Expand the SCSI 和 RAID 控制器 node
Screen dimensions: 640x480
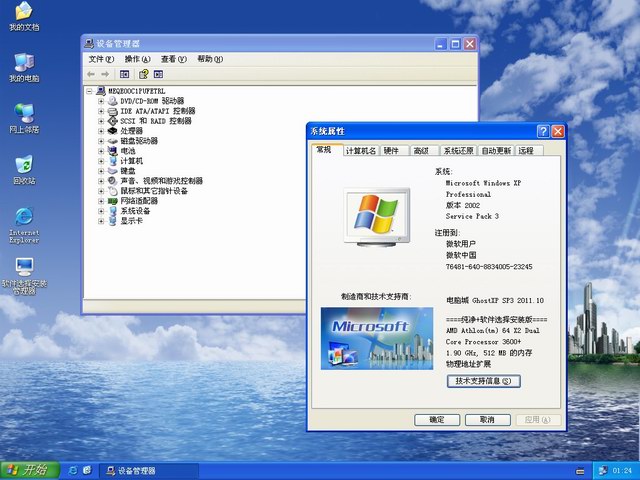(101, 121)
